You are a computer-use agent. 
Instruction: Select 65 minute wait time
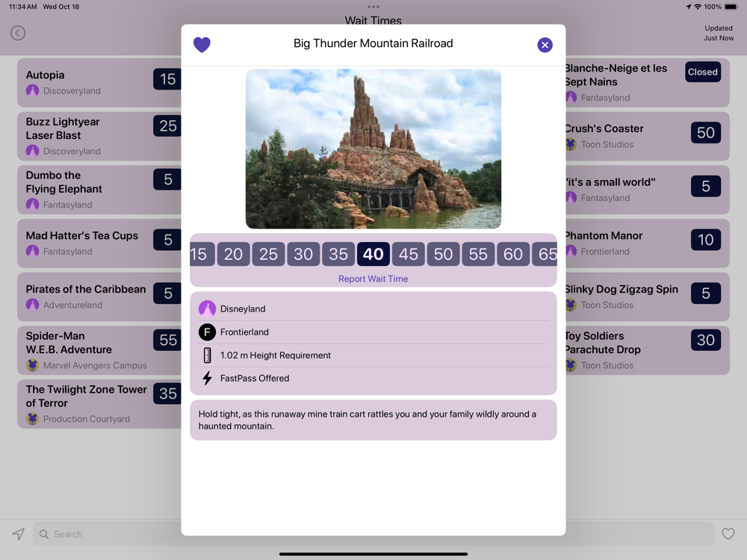coord(545,254)
